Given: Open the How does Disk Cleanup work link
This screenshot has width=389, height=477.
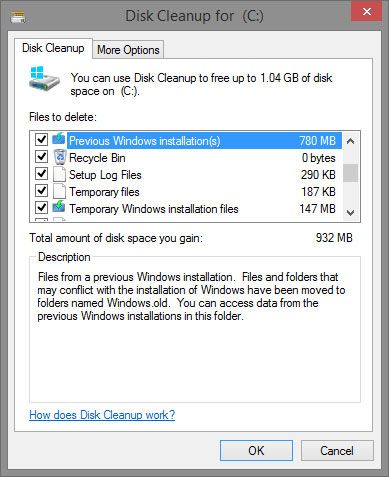Looking at the screenshot, I should click(x=102, y=415).
